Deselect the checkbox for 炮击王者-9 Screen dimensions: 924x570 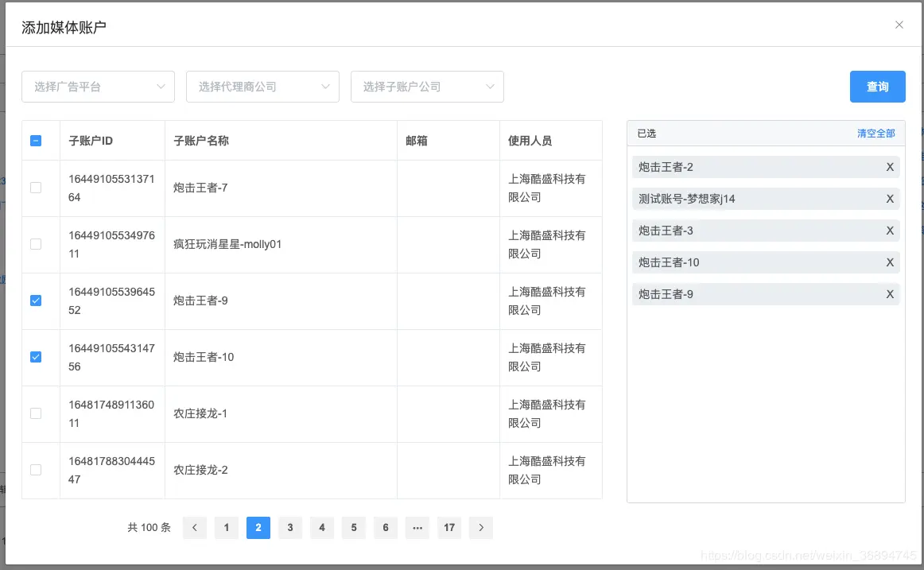point(35,301)
